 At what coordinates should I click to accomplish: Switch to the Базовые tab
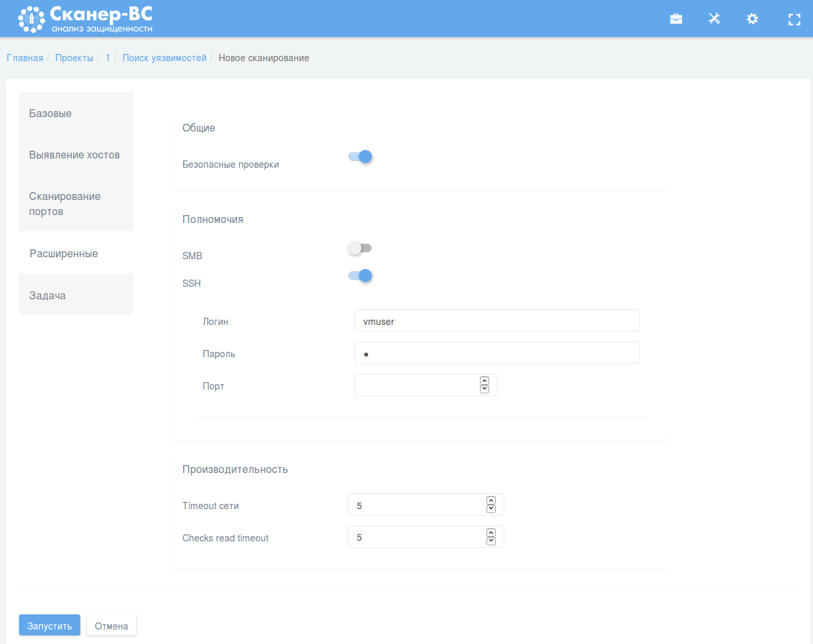click(x=76, y=113)
